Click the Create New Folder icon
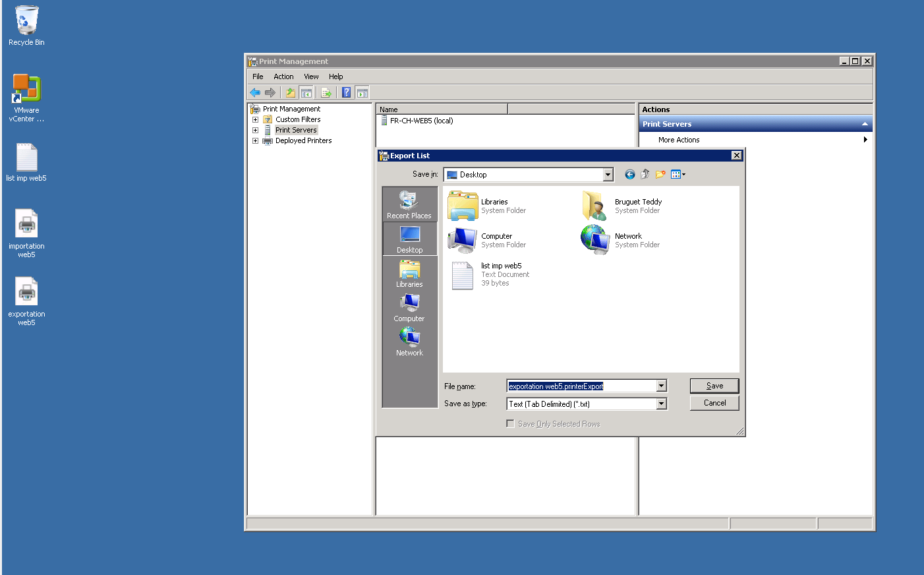The height and width of the screenshot is (575, 924). 660,175
